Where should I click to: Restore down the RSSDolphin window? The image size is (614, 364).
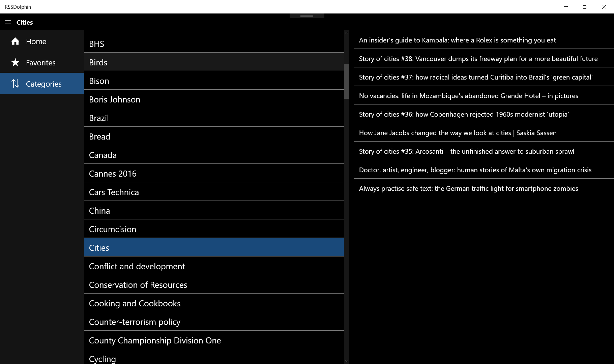click(x=585, y=7)
